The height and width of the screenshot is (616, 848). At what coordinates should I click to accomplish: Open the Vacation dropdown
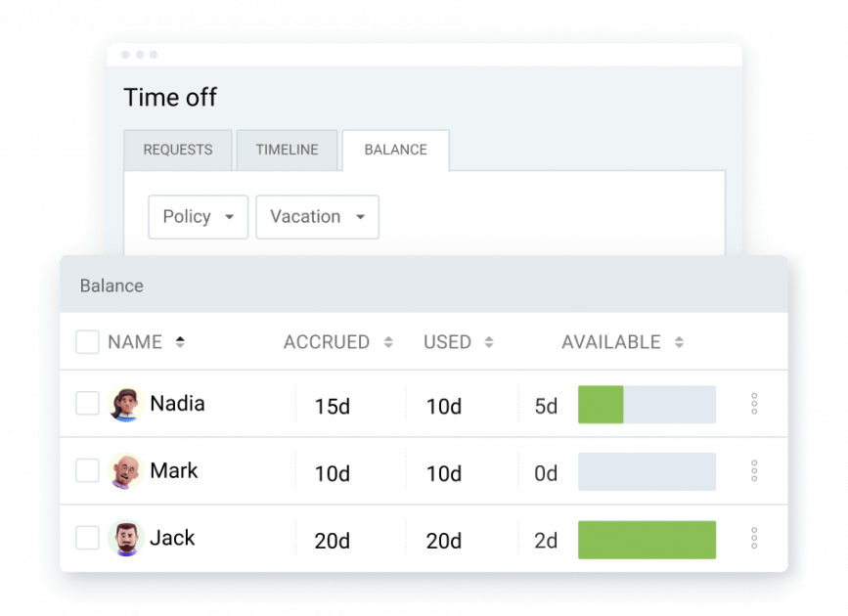pyautogui.click(x=317, y=217)
